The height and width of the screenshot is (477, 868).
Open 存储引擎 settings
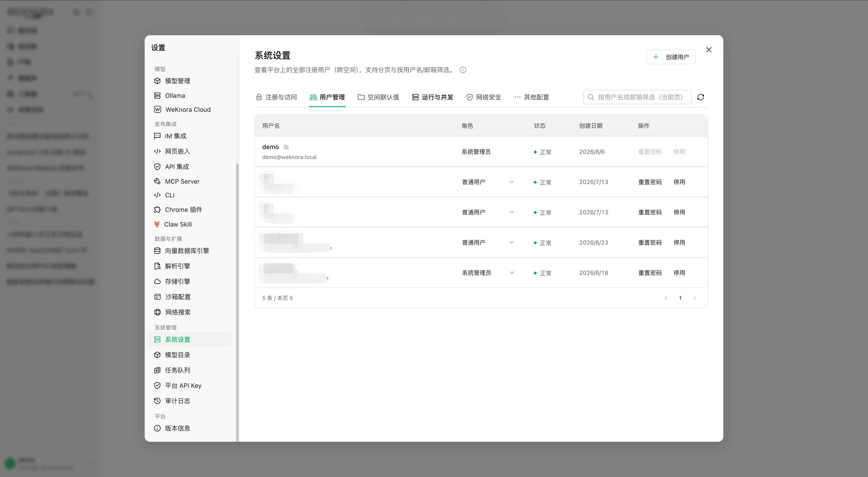(x=190, y=281)
